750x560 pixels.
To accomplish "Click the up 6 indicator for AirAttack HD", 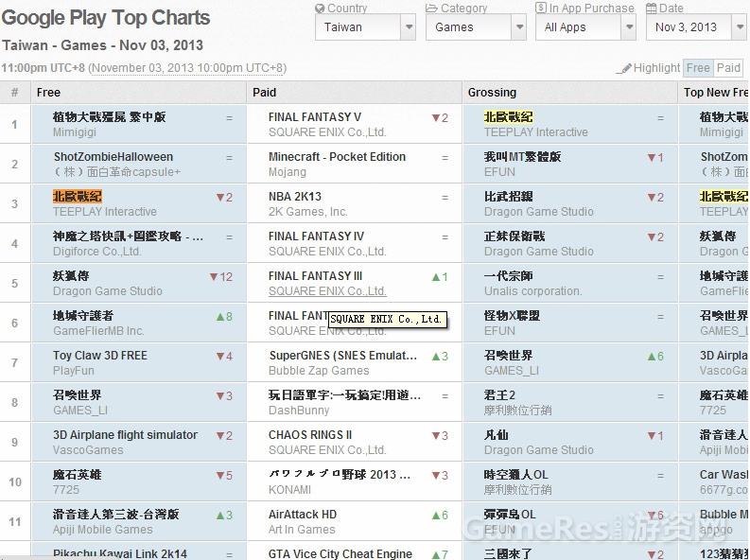I will click(x=440, y=515).
